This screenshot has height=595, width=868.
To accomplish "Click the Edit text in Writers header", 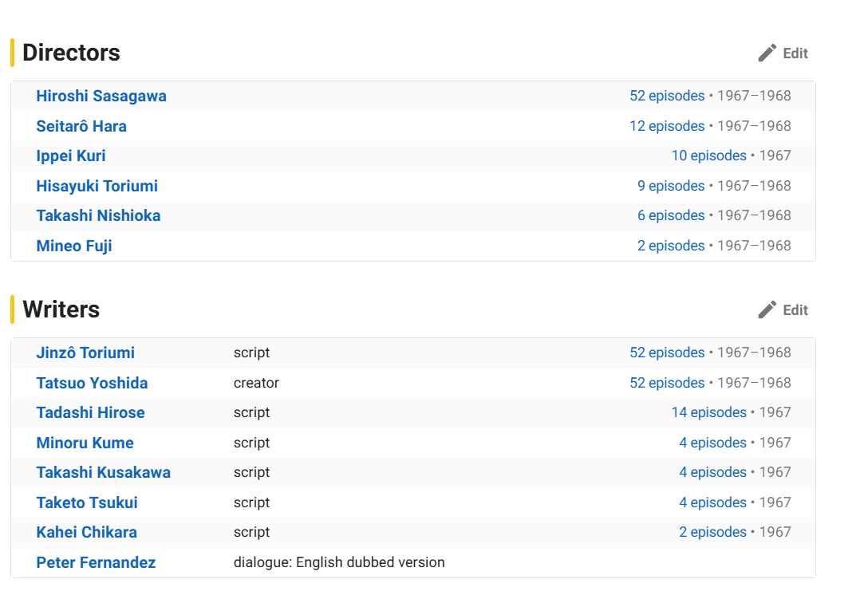I will pyautogui.click(x=795, y=310).
